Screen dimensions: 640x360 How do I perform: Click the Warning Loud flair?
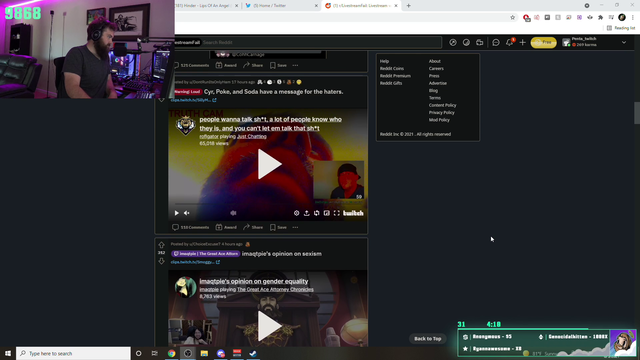click(x=187, y=92)
